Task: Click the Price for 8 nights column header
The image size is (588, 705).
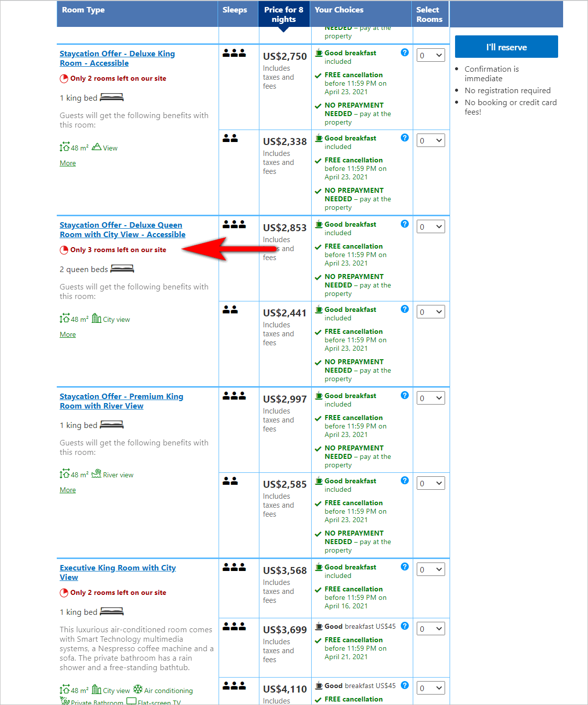Action: 284,14
